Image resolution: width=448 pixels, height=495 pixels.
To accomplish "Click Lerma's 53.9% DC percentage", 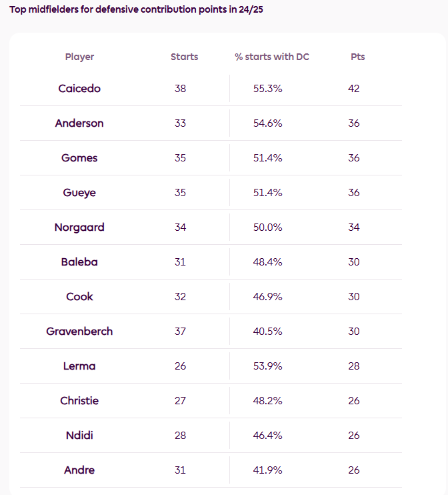I will click(267, 366).
